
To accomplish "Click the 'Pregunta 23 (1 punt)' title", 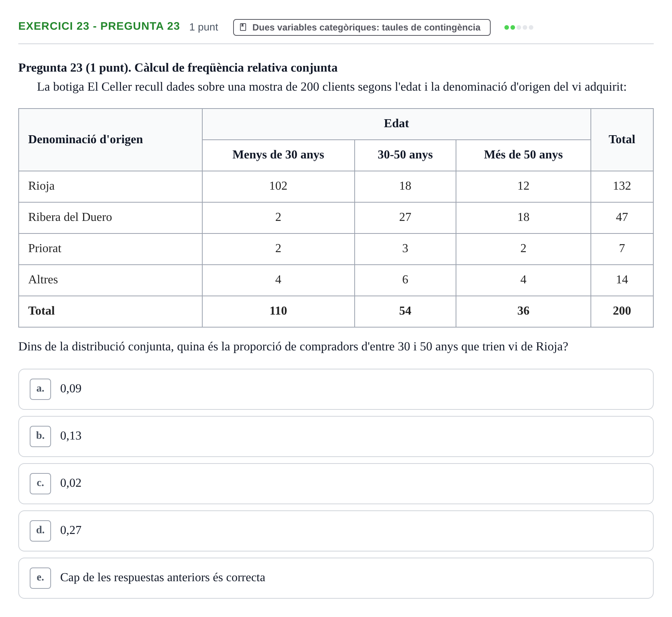I will (x=178, y=68).
